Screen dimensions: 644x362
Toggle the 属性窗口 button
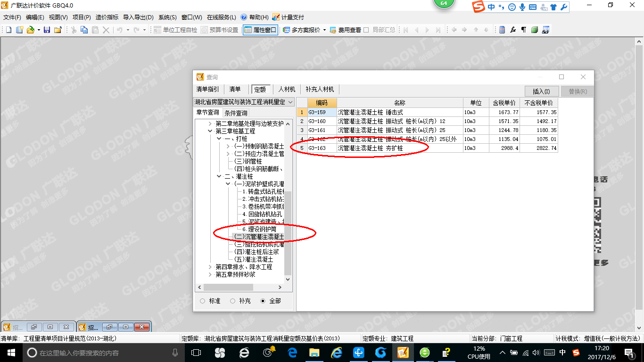point(260,30)
